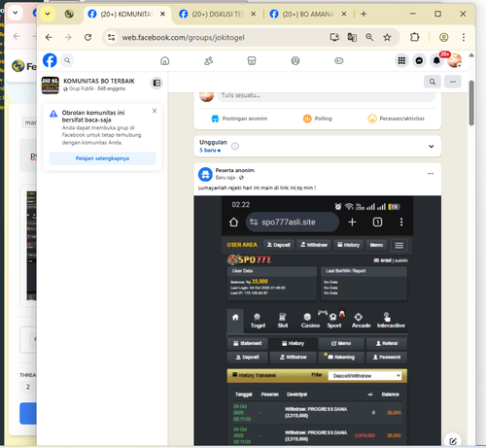
Task: Open tab dropdown in the background window
Action: point(16,14)
